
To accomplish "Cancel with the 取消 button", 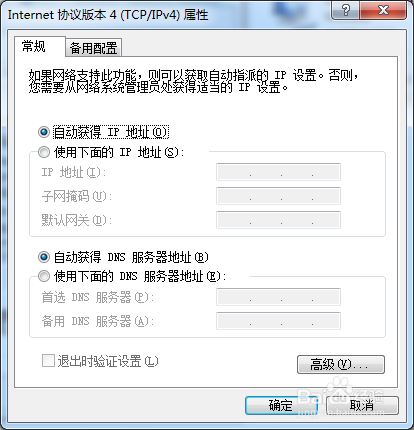I will click(x=362, y=405).
